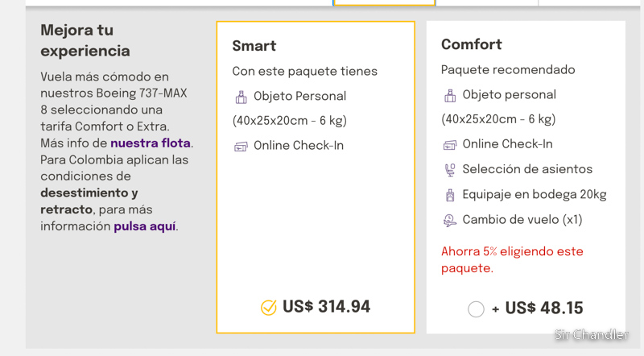
Task: Click the Smart package personal item bag icon
Action: tap(241, 97)
